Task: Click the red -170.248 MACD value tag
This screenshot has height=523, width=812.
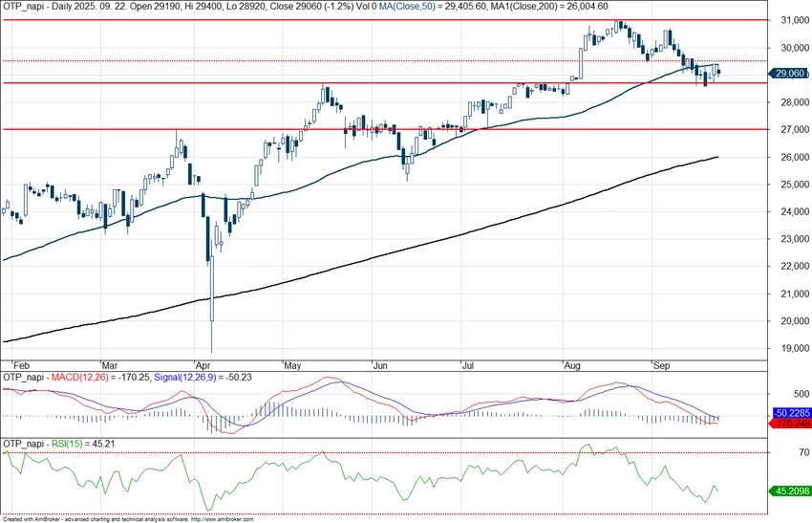Action: pyautogui.click(x=791, y=423)
